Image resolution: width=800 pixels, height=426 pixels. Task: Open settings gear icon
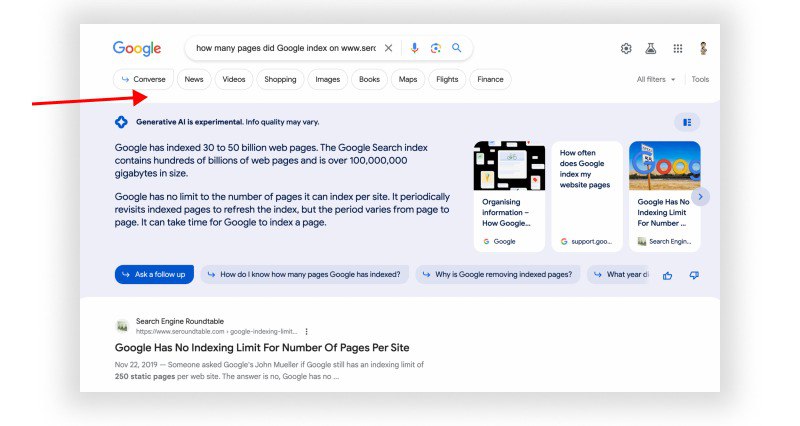click(x=626, y=48)
